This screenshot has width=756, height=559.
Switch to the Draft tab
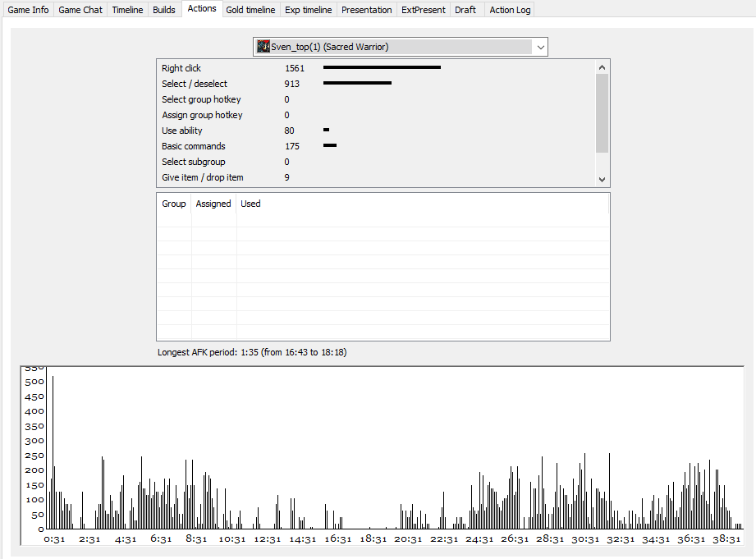coord(465,10)
